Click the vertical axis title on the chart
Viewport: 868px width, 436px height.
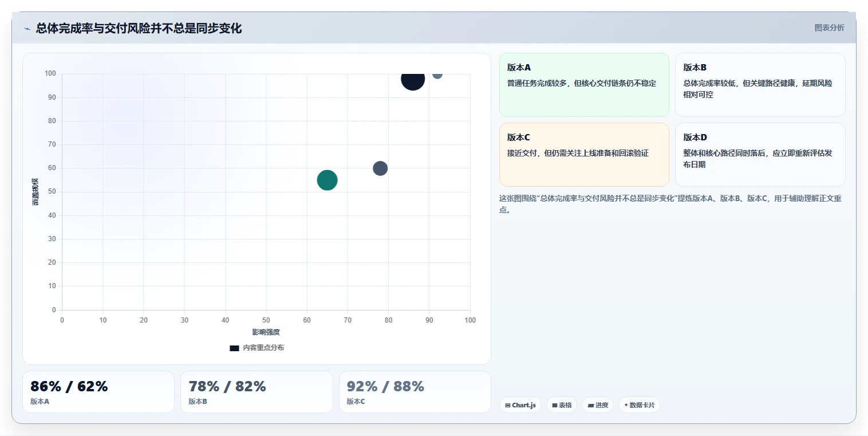pos(35,192)
